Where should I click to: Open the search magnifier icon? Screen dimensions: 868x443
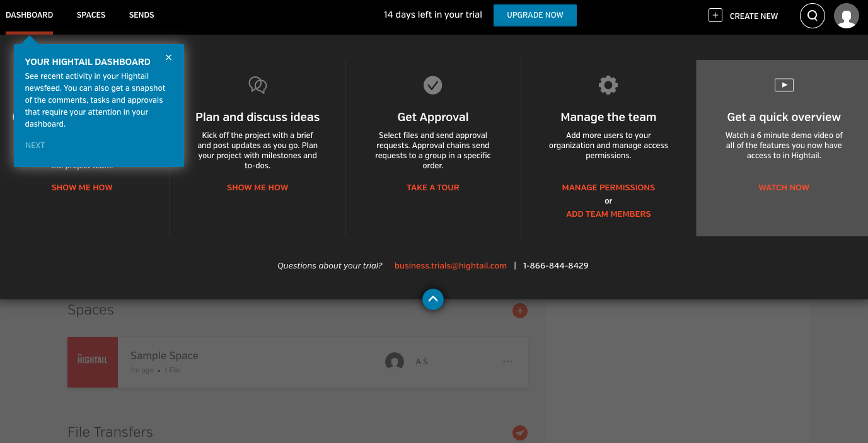(812, 16)
